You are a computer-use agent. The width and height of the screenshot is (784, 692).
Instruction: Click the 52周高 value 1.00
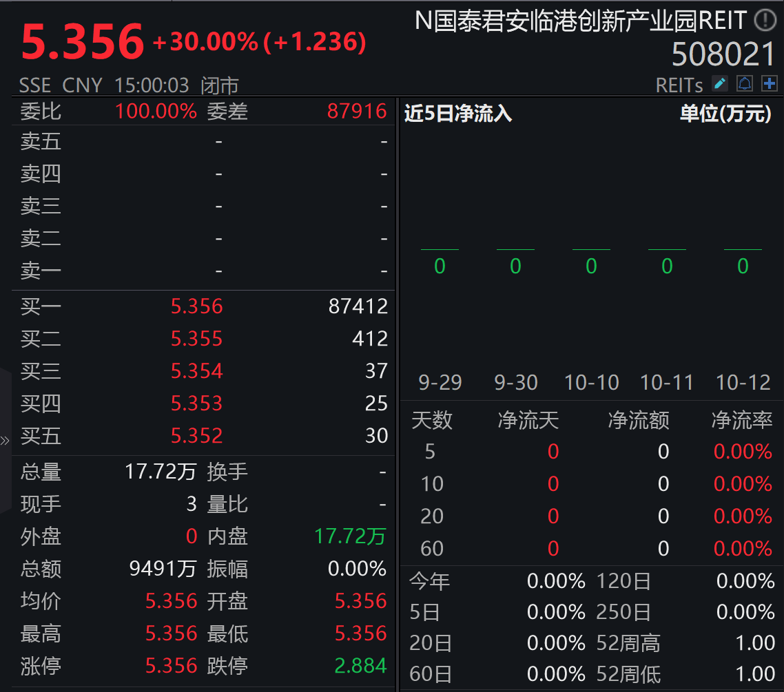[755, 643]
